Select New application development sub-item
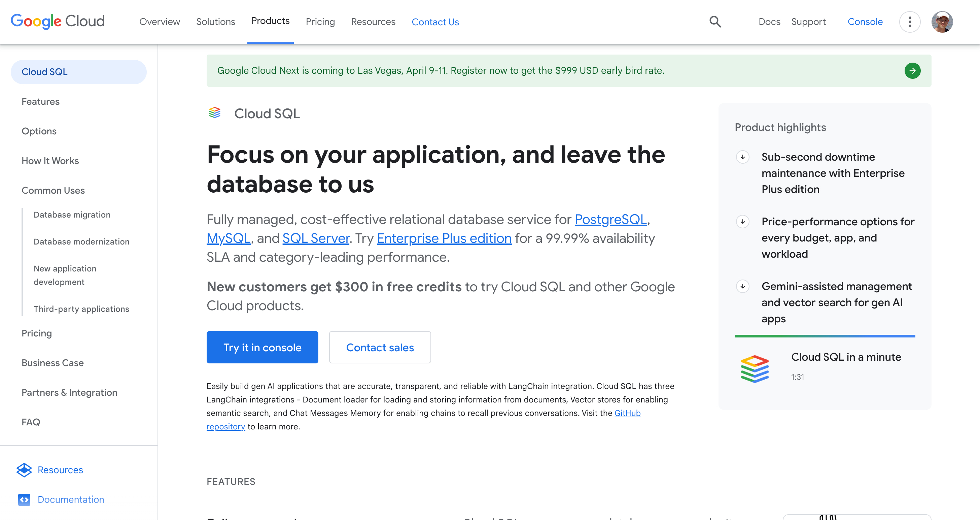Image resolution: width=980 pixels, height=520 pixels. click(65, 275)
